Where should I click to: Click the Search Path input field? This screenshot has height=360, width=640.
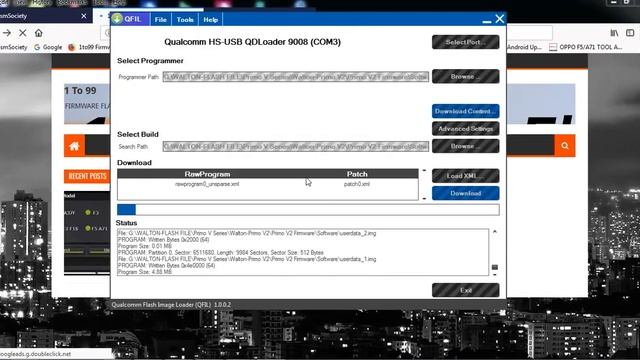tap(296, 146)
